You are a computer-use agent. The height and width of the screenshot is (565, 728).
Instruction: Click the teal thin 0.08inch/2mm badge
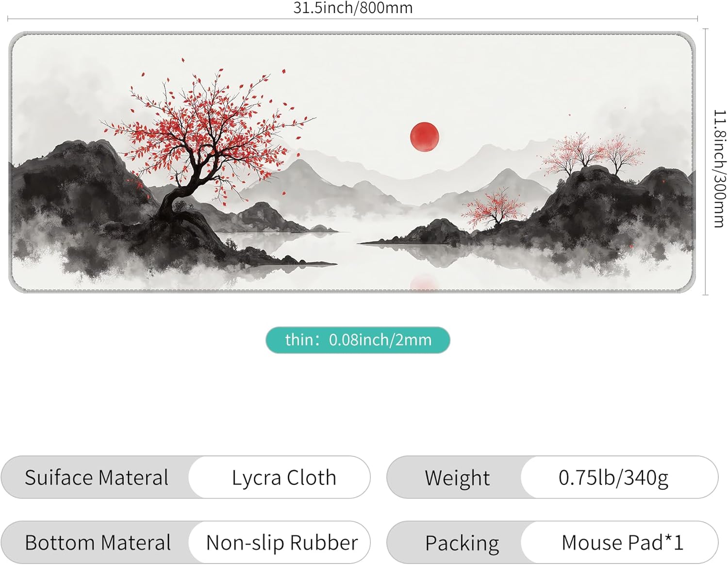pos(358,340)
